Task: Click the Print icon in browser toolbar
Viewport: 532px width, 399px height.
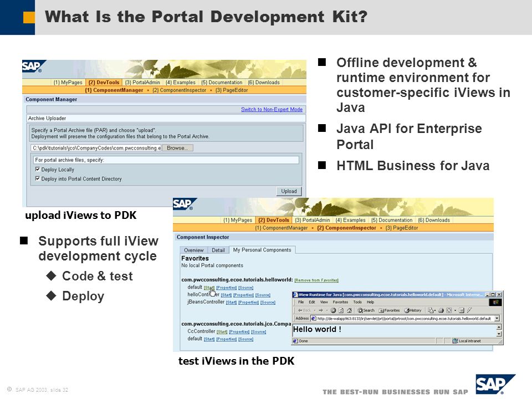Action: pyautogui.click(x=441, y=310)
